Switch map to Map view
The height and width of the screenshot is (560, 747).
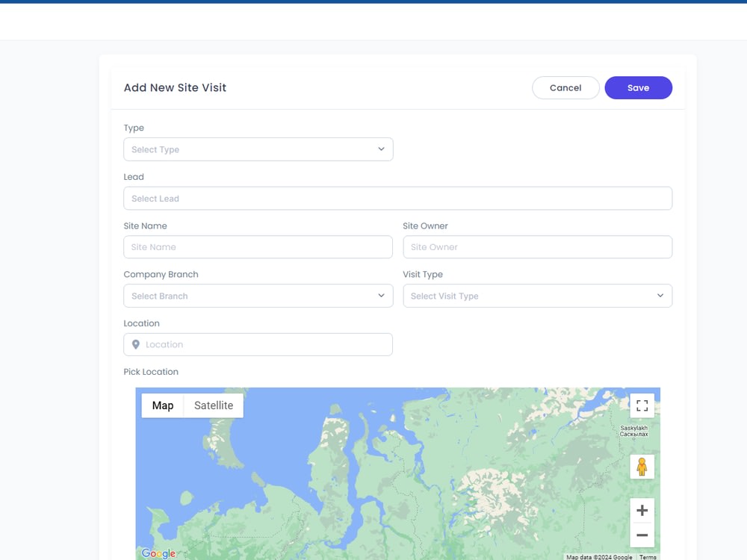pyautogui.click(x=163, y=405)
